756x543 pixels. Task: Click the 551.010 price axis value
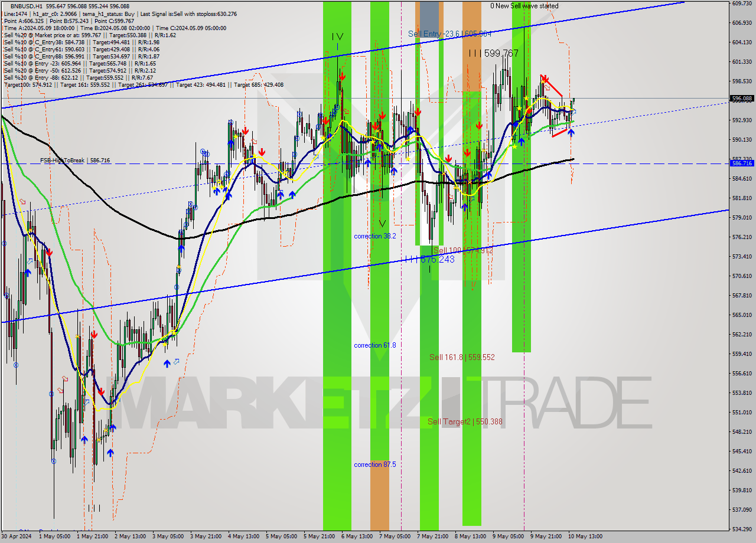pyautogui.click(x=741, y=412)
